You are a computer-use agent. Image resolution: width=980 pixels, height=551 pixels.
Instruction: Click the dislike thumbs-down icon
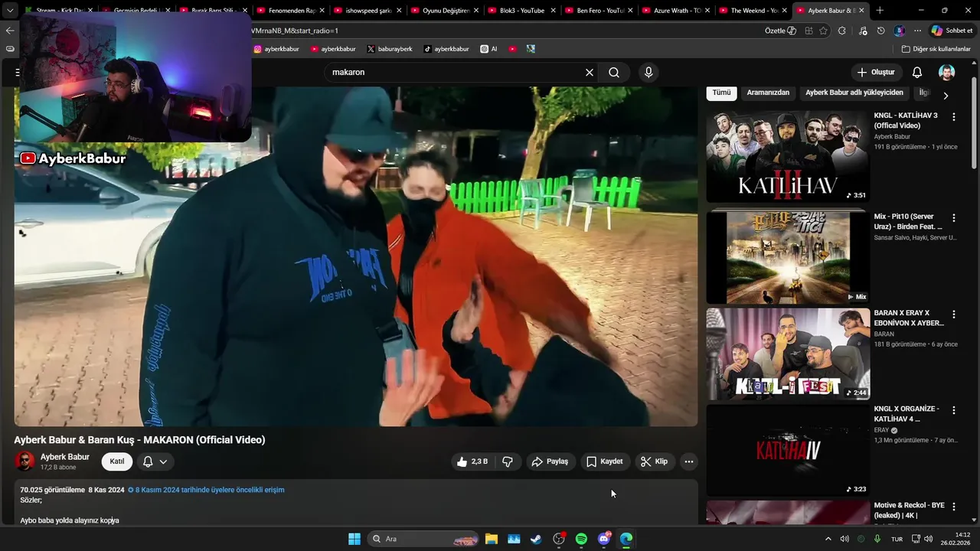(508, 461)
